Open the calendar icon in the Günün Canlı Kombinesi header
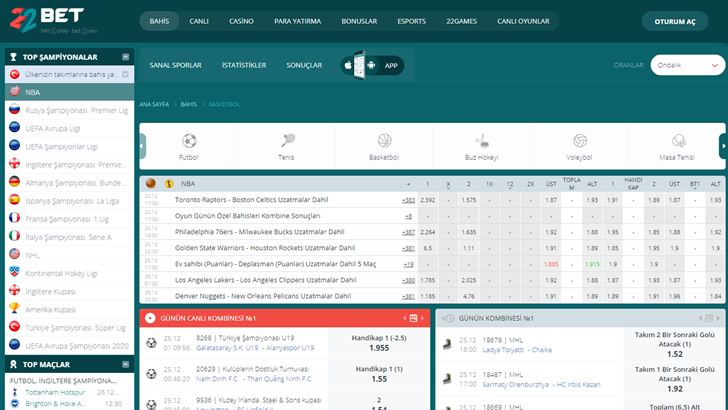The image size is (728, 410). 413,318
